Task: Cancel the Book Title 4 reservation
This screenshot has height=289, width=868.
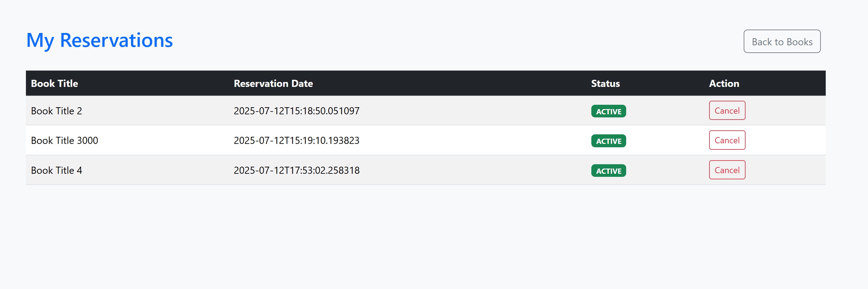Action: (x=727, y=170)
